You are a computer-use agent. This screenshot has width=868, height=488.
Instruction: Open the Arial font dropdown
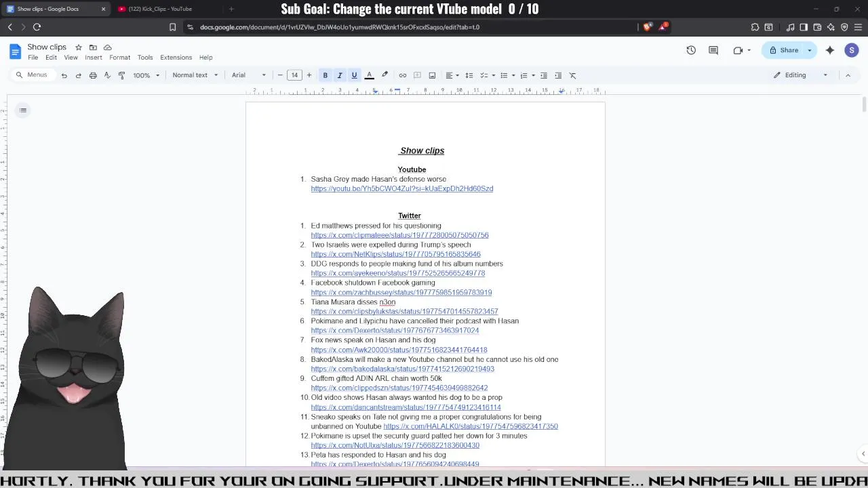[x=249, y=75]
